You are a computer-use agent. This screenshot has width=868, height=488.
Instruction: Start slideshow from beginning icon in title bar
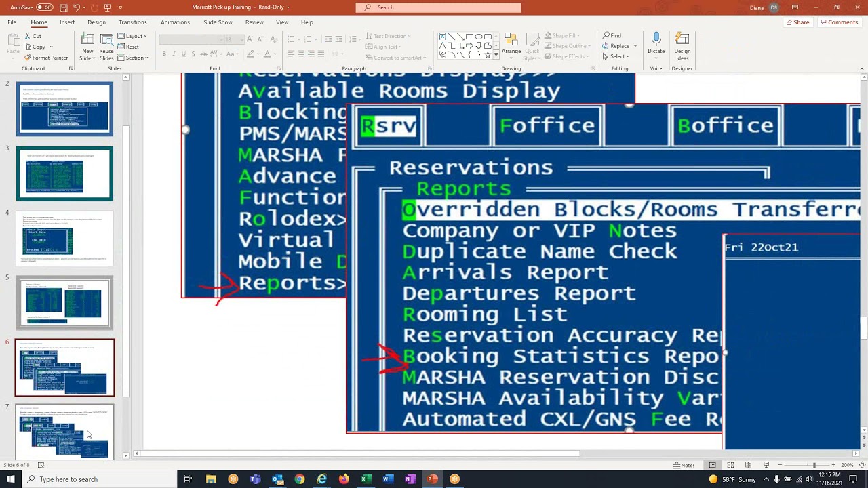click(x=107, y=7)
